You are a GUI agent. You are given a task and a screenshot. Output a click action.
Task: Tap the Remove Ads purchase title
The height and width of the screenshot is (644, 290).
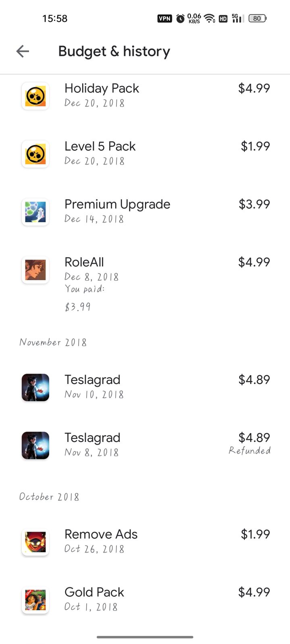tap(101, 535)
